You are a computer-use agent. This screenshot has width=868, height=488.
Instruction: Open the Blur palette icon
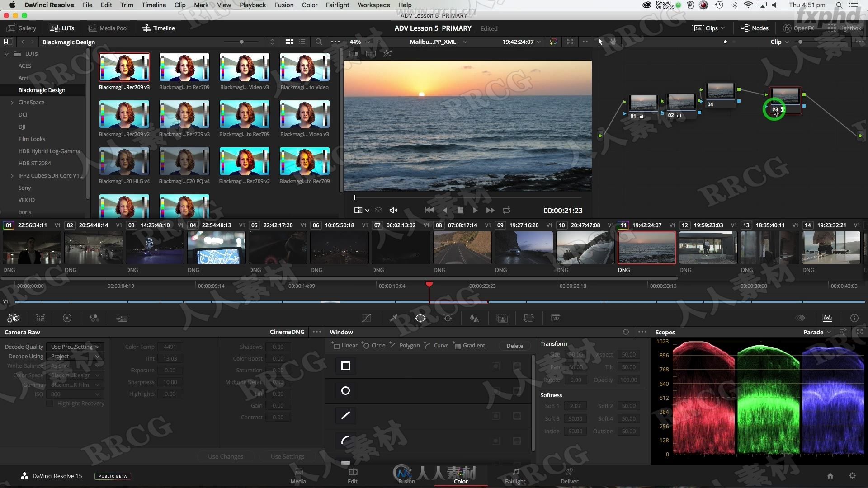pyautogui.click(x=474, y=318)
